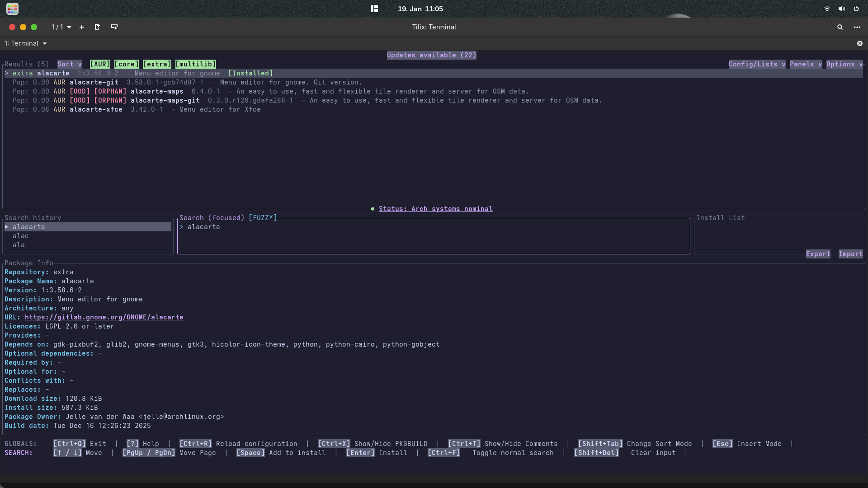Select alacarte-xfce in the results list
The height and width of the screenshot is (488, 868).
coord(96,109)
